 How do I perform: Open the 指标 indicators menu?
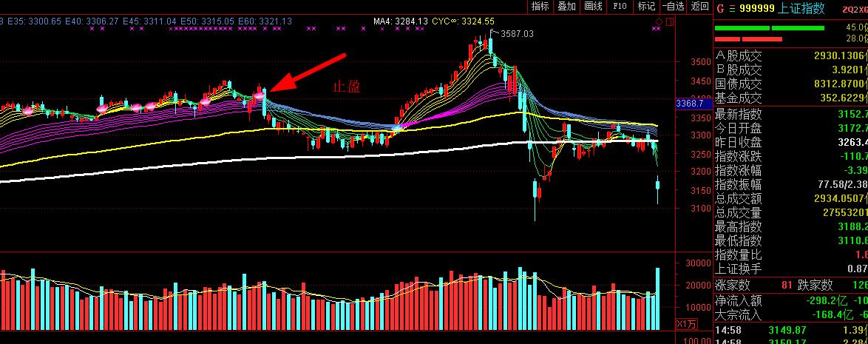(x=540, y=7)
